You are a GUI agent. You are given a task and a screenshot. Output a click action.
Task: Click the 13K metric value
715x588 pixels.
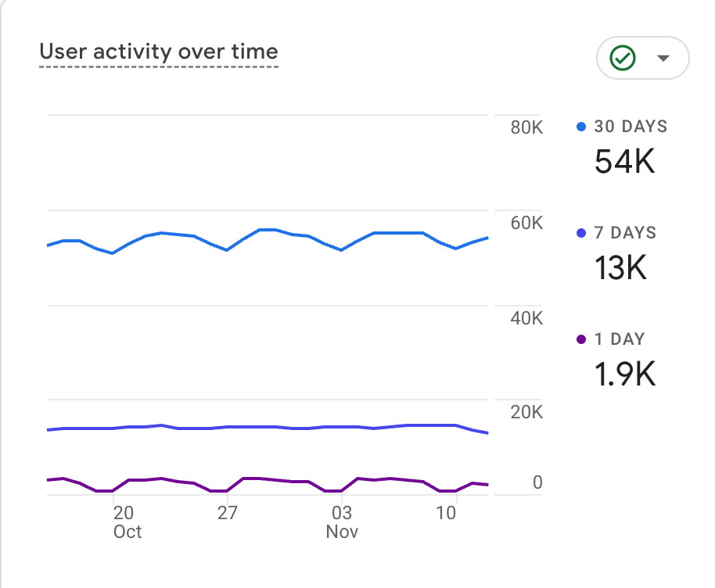pos(620,268)
